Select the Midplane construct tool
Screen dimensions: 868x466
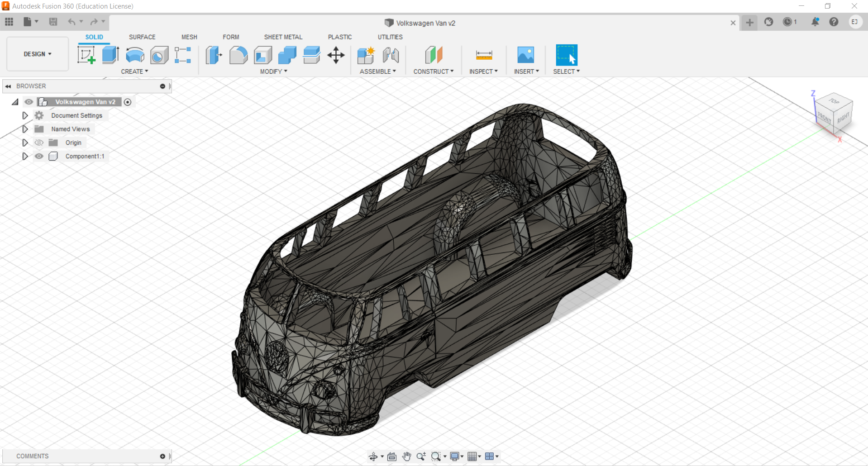click(x=434, y=55)
